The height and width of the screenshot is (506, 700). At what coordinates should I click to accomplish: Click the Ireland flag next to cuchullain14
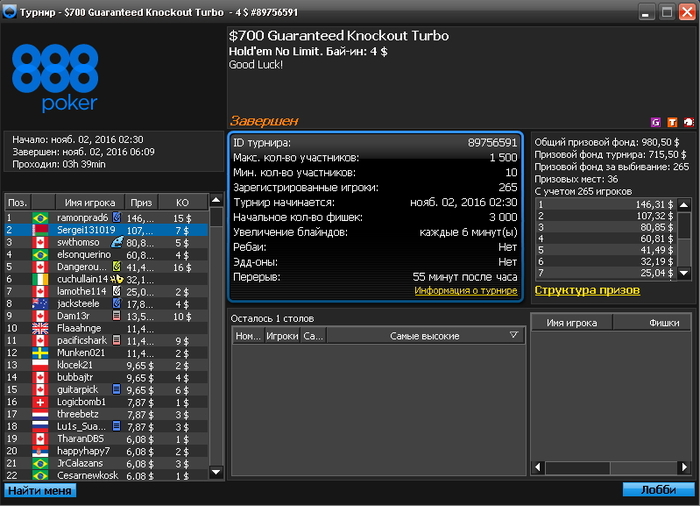(x=40, y=279)
